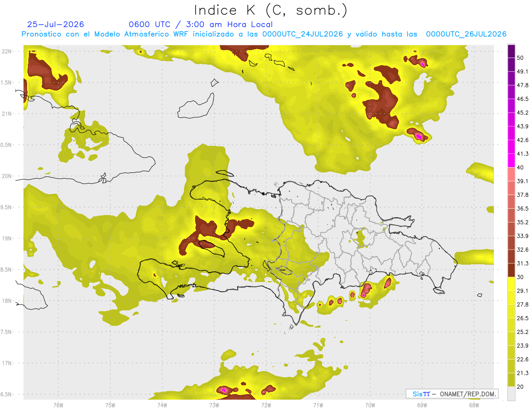Click the color scale value "36.5"
Screen dimensions: 532x411
tap(523, 208)
